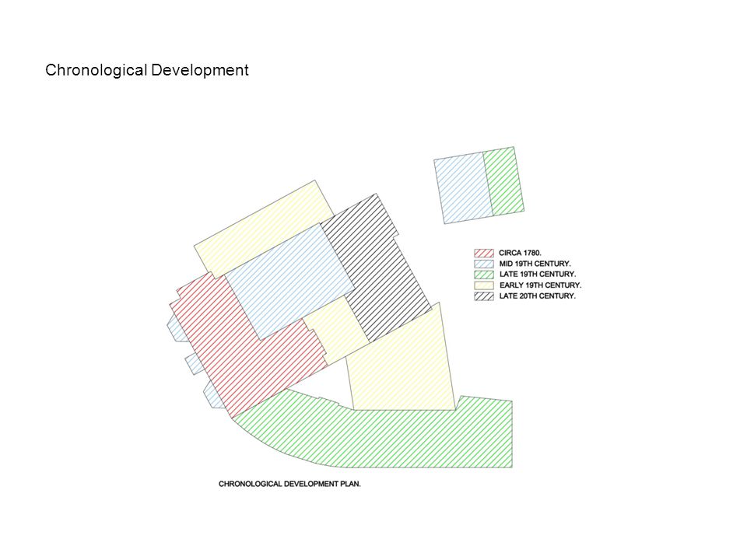Click the 'Chronological Development' slide title
This screenshot has width=747, height=560.
tap(147, 70)
